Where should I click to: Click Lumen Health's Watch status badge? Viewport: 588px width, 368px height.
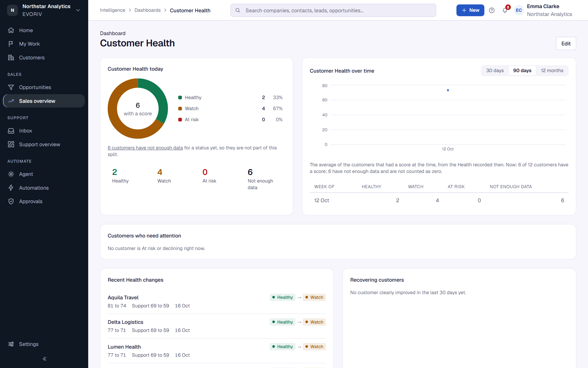[x=314, y=347]
